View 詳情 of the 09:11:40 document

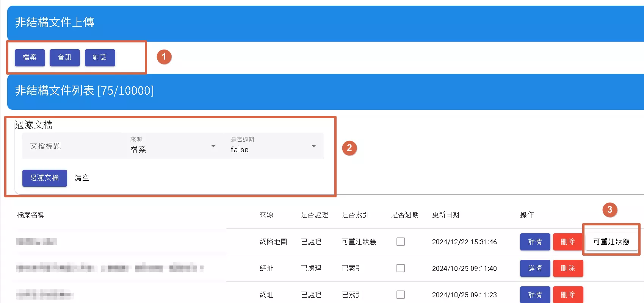(535, 268)
